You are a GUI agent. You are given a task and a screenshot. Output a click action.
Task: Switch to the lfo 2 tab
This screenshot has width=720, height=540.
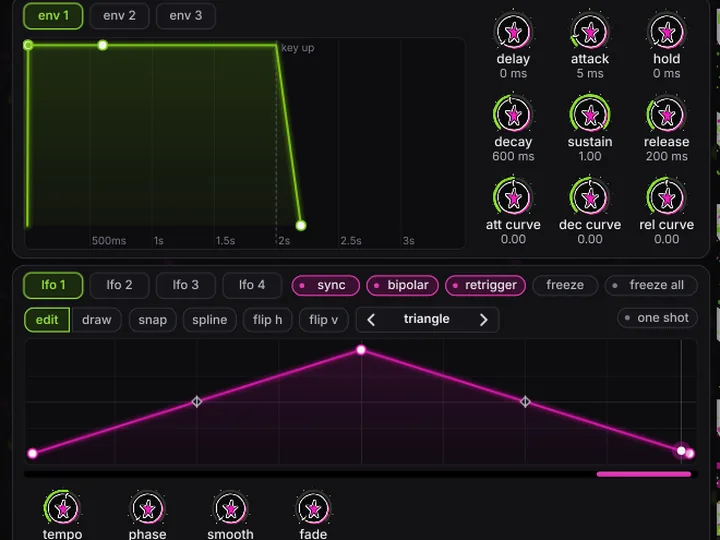click(x=119, y=285)
